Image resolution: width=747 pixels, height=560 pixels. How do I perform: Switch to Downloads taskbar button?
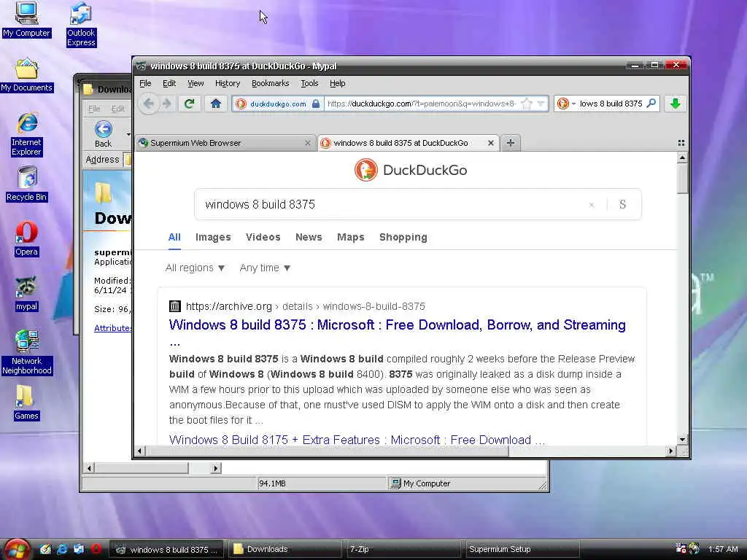(285, 550)
